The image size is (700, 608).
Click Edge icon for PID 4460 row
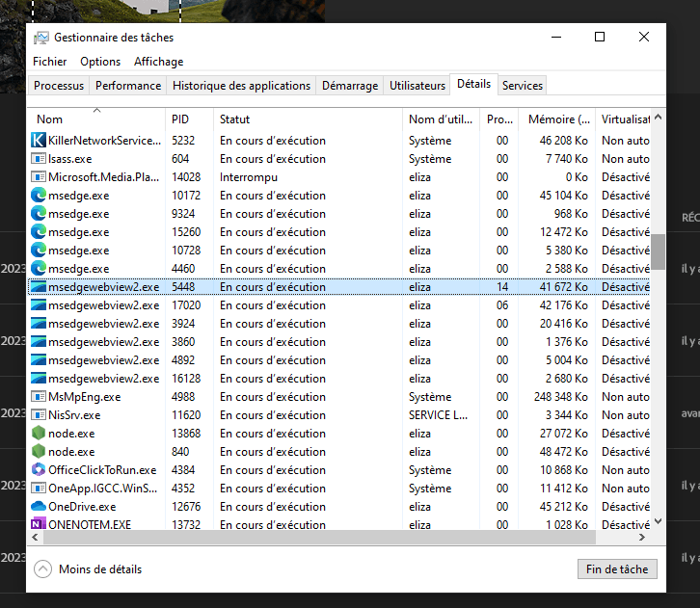[39, 268]
